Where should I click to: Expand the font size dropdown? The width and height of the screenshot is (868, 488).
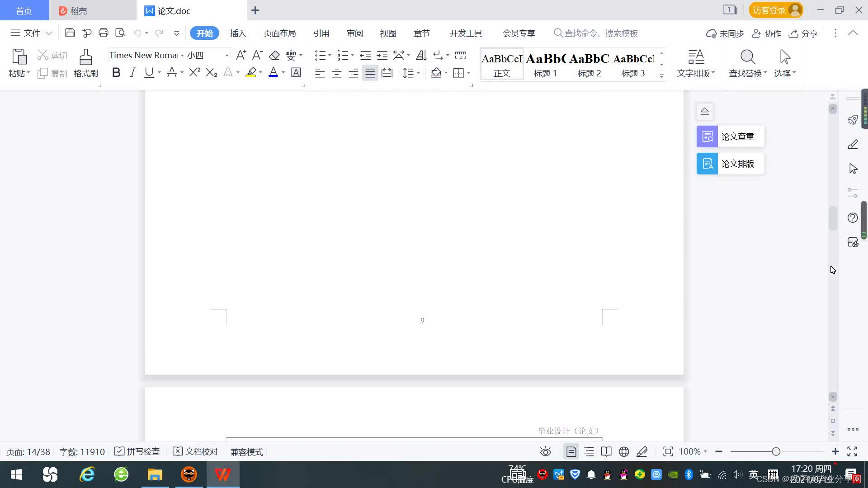point(227,56)
